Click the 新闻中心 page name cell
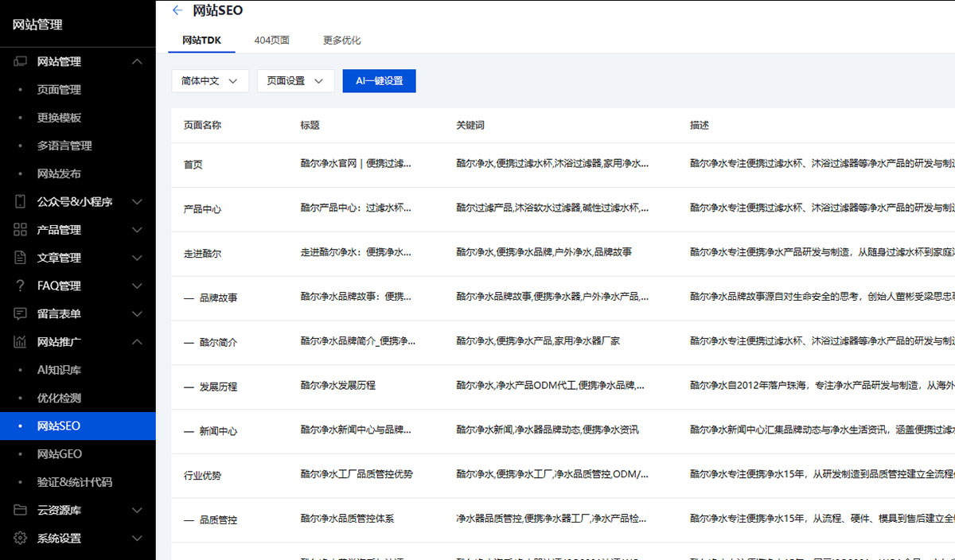The image size is (955, 560). [218, 431]
